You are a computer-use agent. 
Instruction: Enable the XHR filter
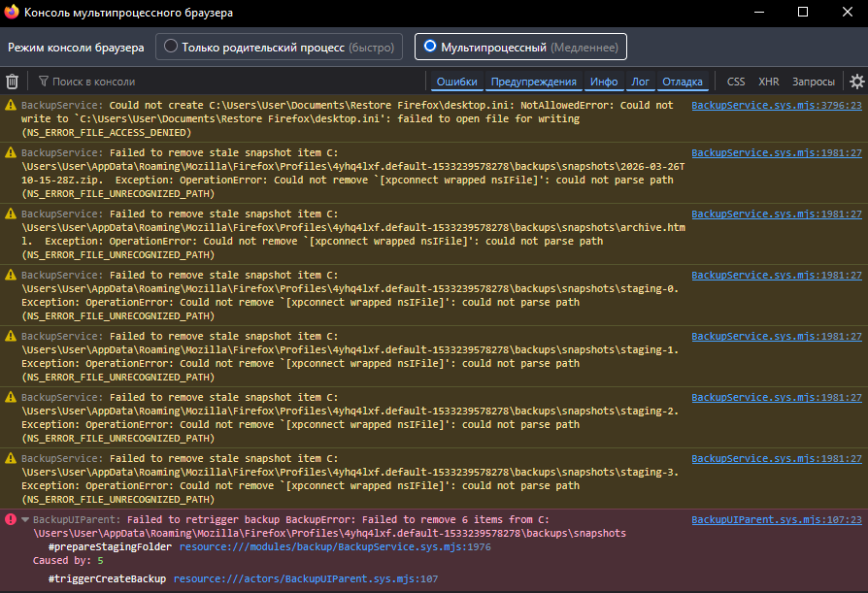tap(768, 82)
